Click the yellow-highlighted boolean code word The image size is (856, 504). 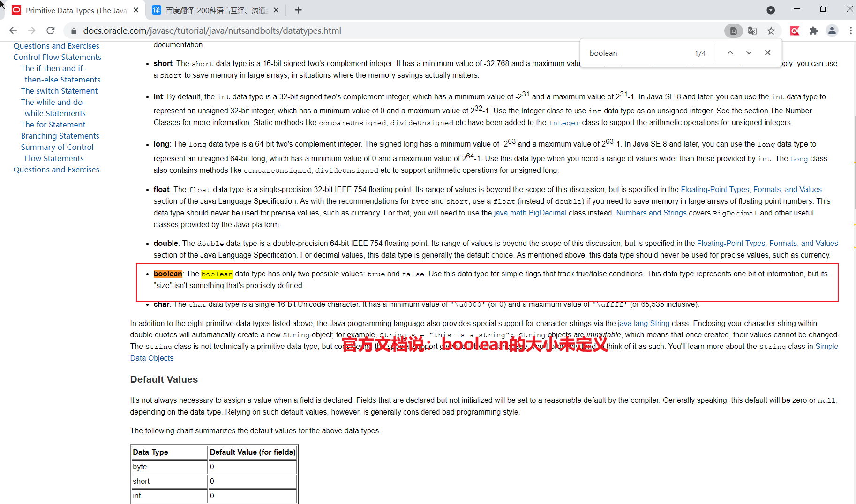pyautogui.click(x=217, y=274)
